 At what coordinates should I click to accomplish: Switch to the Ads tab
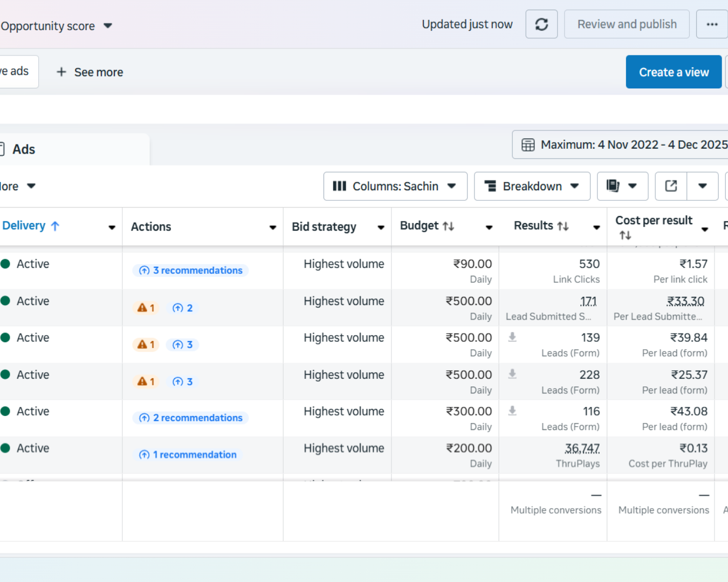(24, 149)
